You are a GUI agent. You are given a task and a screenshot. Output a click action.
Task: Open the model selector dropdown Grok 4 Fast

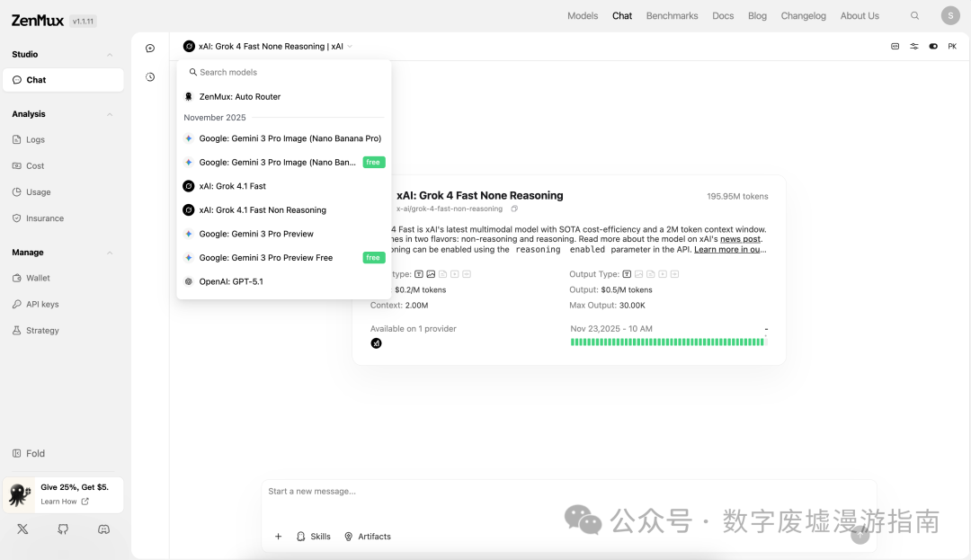pyautogui.click(x=268, y=47)
